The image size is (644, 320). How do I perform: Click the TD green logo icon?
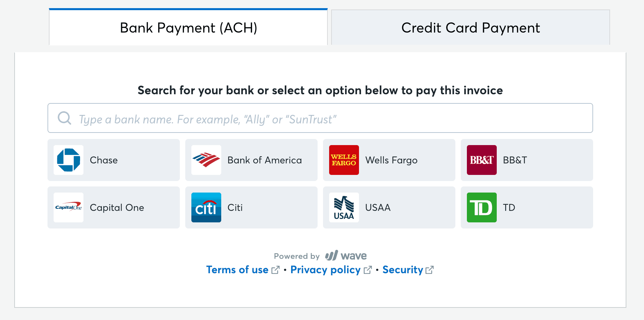tap(481, 207)
